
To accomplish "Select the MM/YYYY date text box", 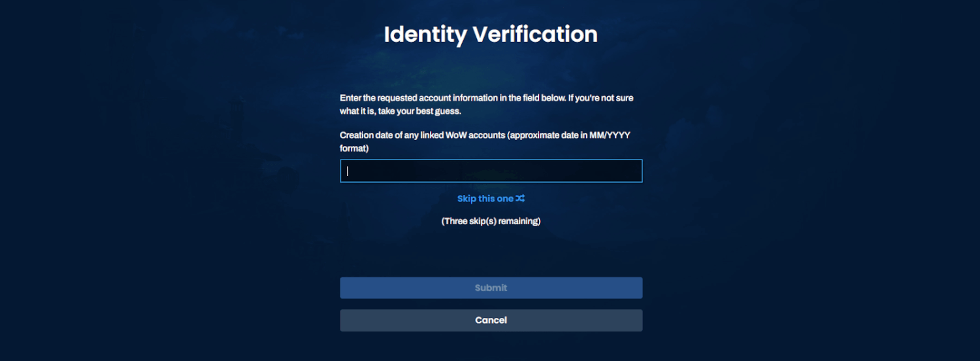I will (491, 171).
